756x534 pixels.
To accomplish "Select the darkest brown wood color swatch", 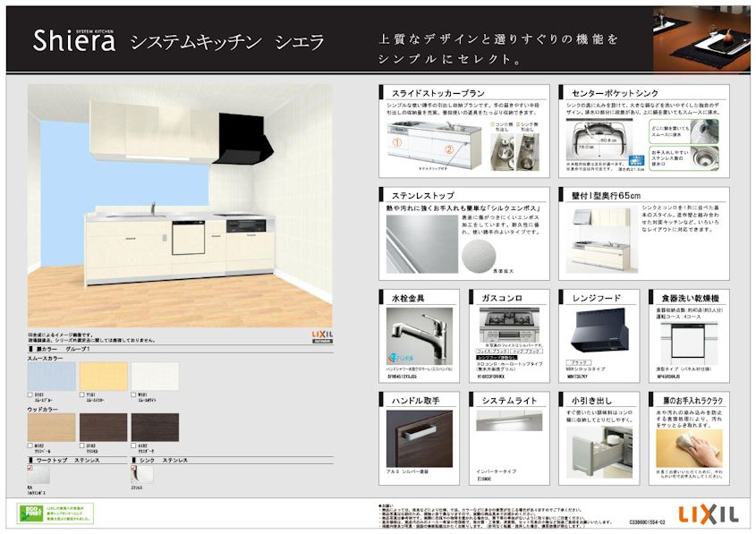I will click(155, 428).
